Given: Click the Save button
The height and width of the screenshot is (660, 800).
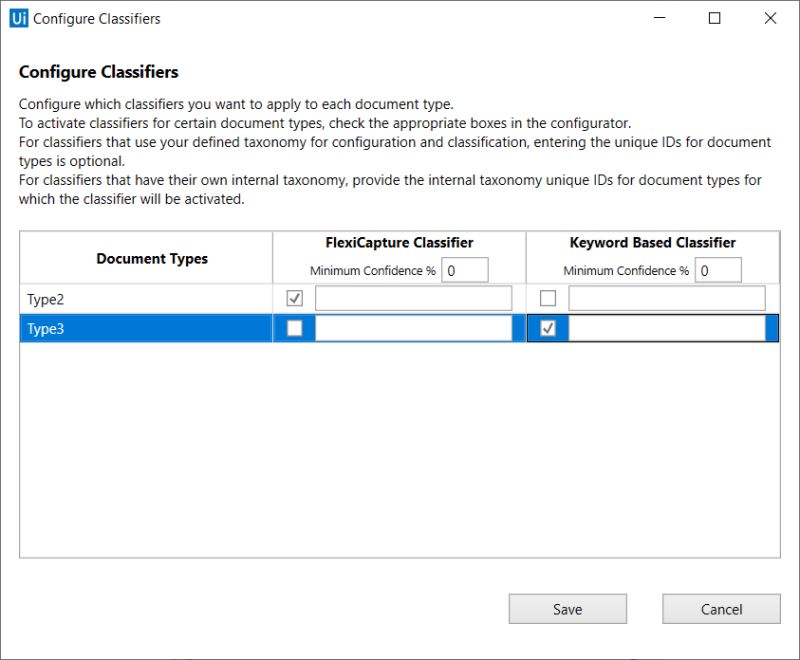Looking at the screenshot, I should (567, 608).
